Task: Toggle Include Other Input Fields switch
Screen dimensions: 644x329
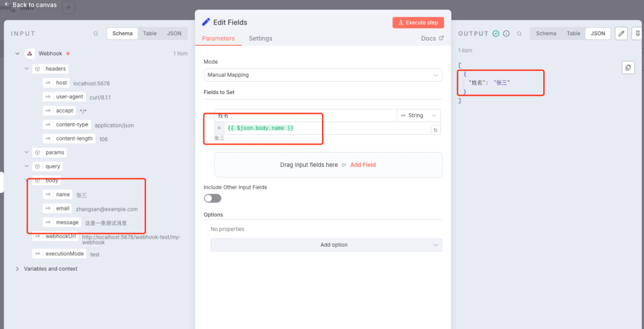Action: (213, 198)
